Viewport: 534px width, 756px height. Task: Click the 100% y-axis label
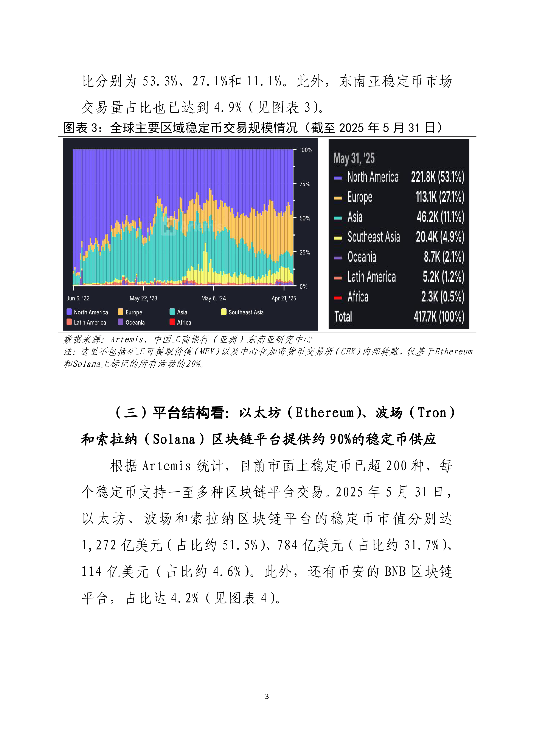point(306,150)
